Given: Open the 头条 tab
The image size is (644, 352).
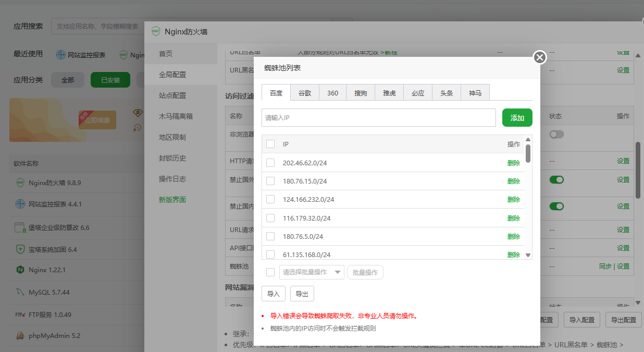Looking at the screenshot, I should (x=447, y=93).
